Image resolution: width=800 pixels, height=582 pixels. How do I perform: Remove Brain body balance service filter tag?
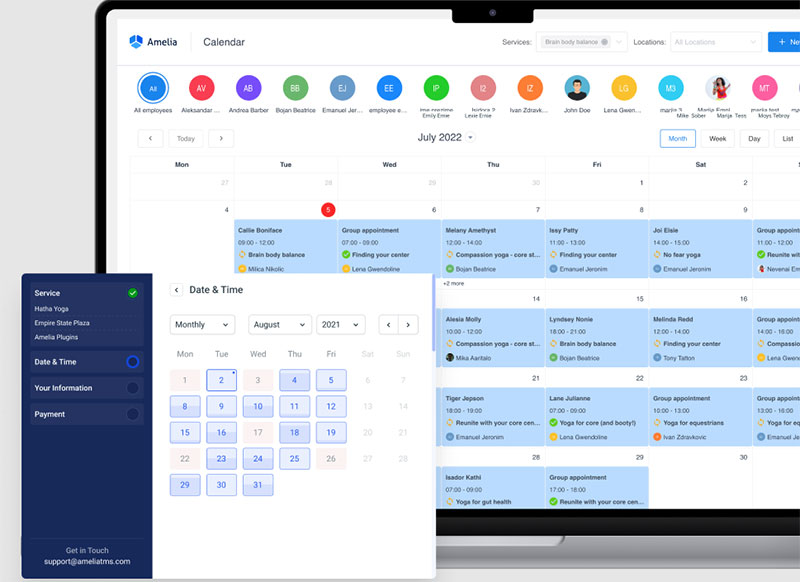(605, 42)
